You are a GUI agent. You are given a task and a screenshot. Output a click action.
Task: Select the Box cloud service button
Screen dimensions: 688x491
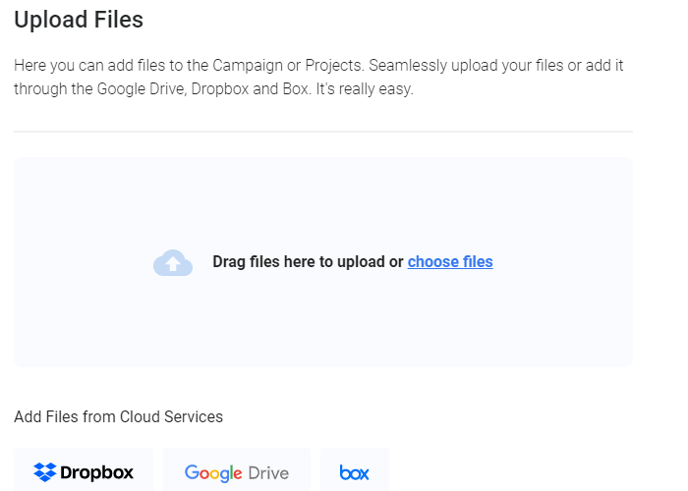click(x=354, y=470)
